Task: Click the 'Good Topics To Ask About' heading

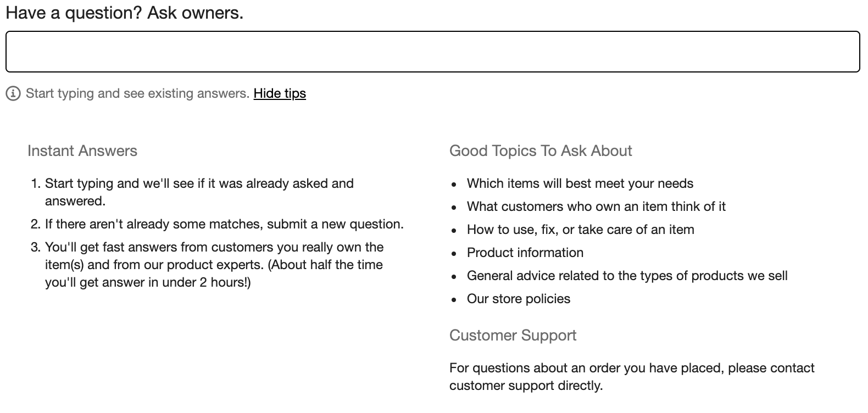Action: pyautogui.click(x=541, y=151)
